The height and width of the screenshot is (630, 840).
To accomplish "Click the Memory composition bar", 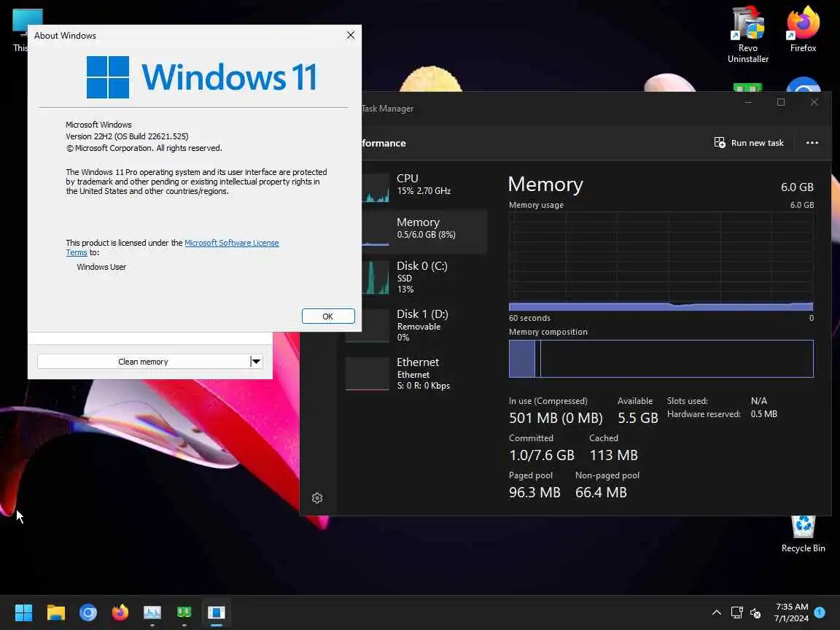I will 661,359.
